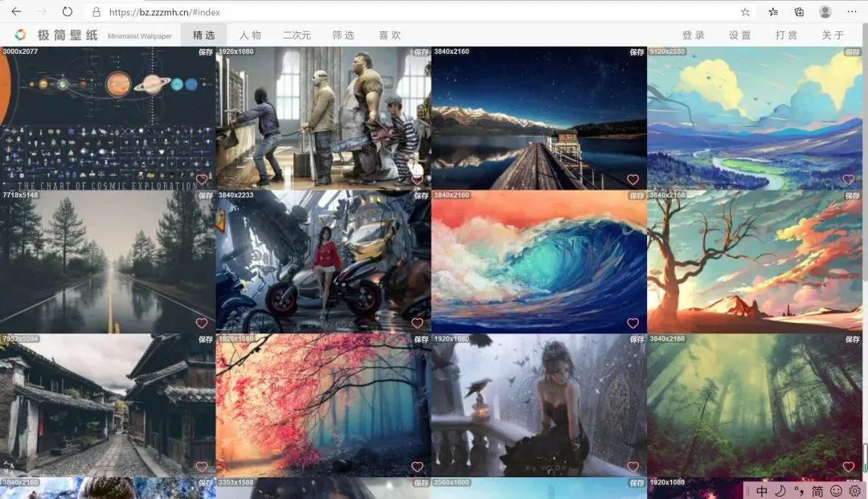Screen dimensions: 868x499
Task: Open the bare tree sunset painting thumbnail
Action: (x=755, y=262)
